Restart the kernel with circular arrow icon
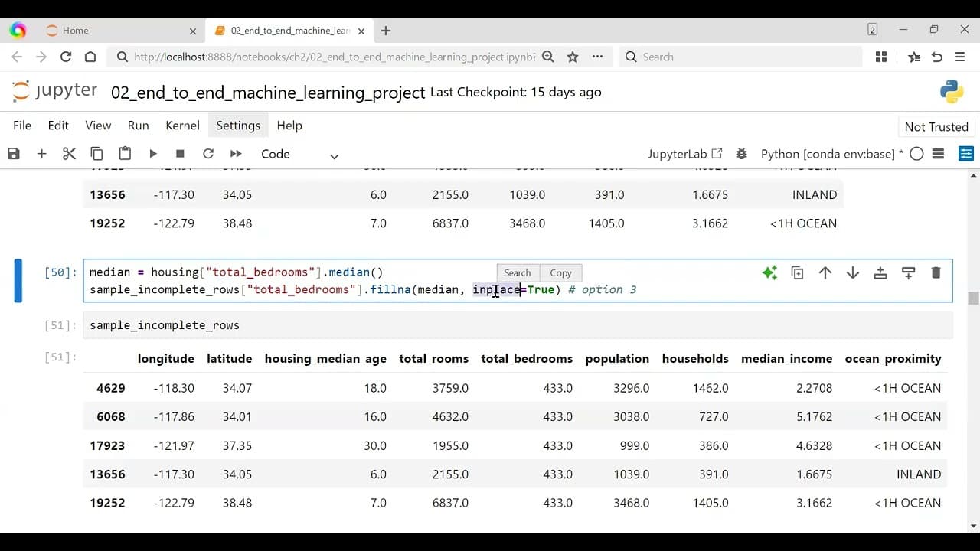Viewport: 980px width, 551px height. 207,154
